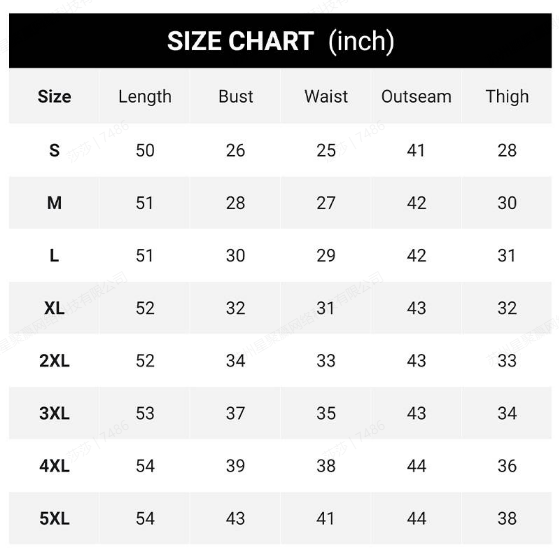Screen dimensions: 559x557
Task: Click the 3XL size row label
Action: (x=55, y=413)
